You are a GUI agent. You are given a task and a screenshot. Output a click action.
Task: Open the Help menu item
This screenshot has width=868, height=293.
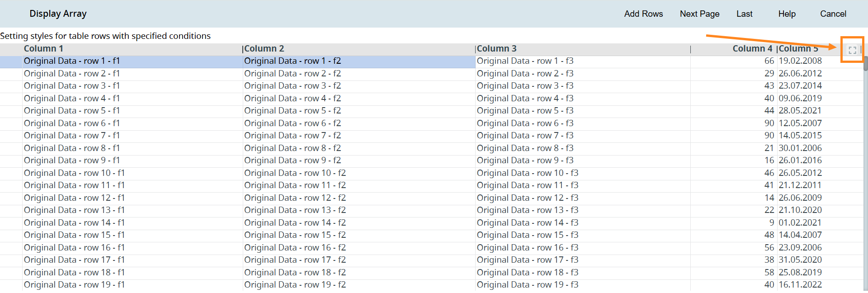point(787,14)
